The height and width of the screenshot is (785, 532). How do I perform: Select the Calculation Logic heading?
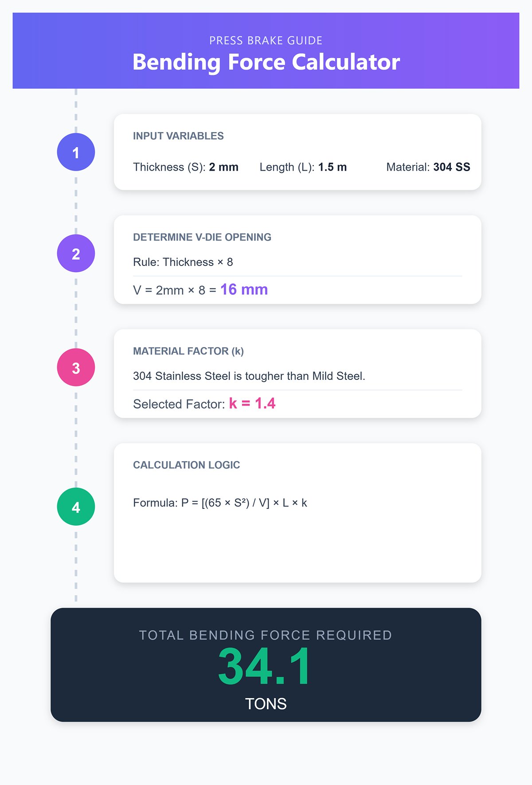click(x=187, y=465)
